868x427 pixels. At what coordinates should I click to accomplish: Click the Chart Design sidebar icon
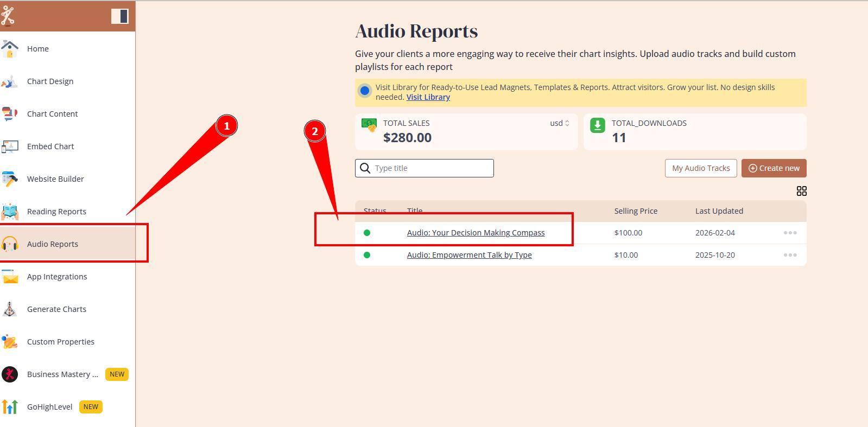(10, 81)
